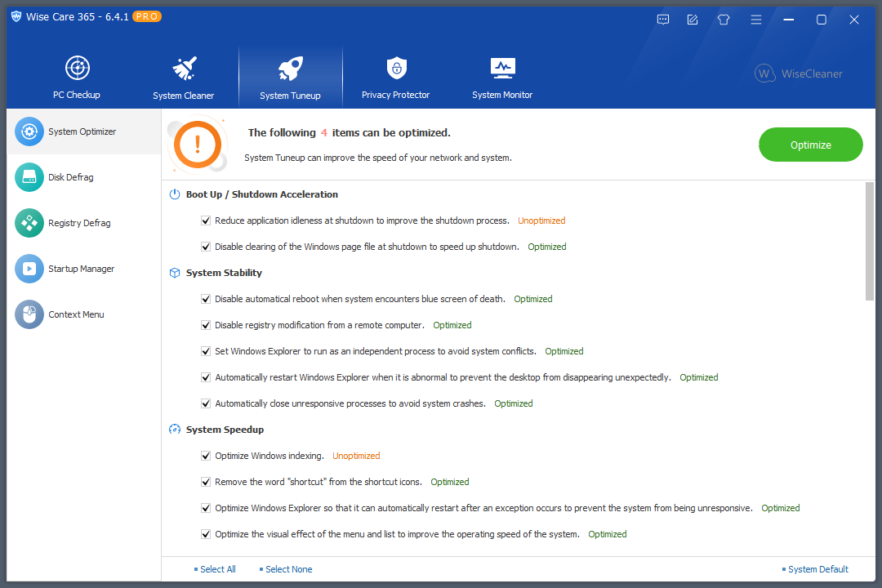Screen dimensions: 882x588
Task: Click the System Optimizer gear icon
Action: 29,131
